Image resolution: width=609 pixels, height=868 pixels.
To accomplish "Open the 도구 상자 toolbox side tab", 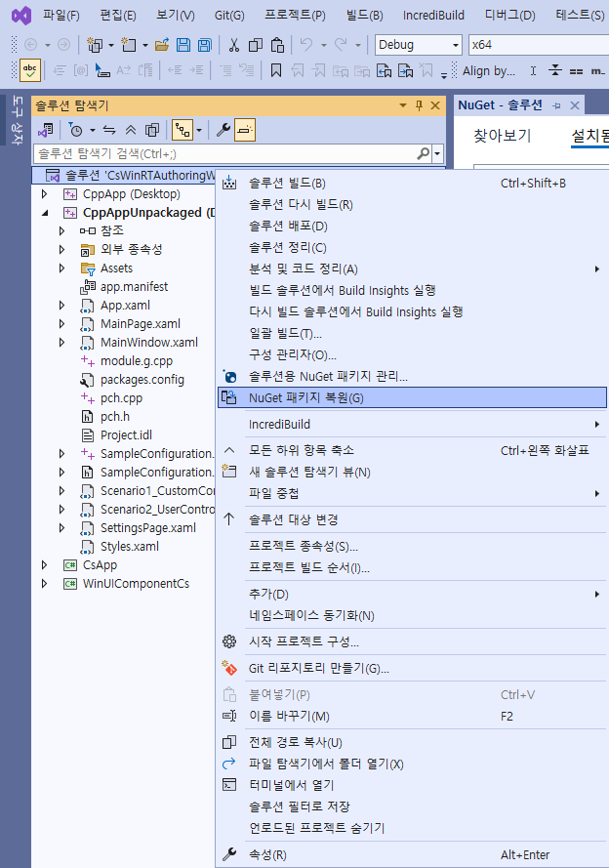I will (18, 120).
